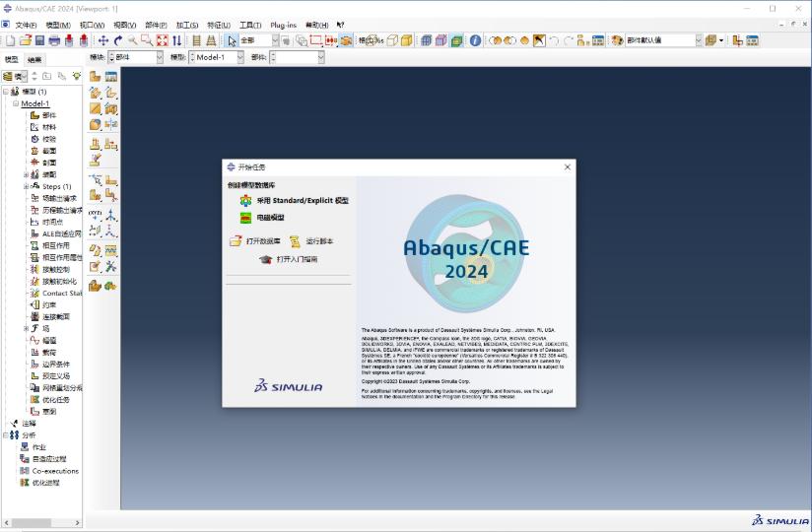Click the Save model database icon
The width and height of the screenshot is (812, 532).
coord(39,40)
